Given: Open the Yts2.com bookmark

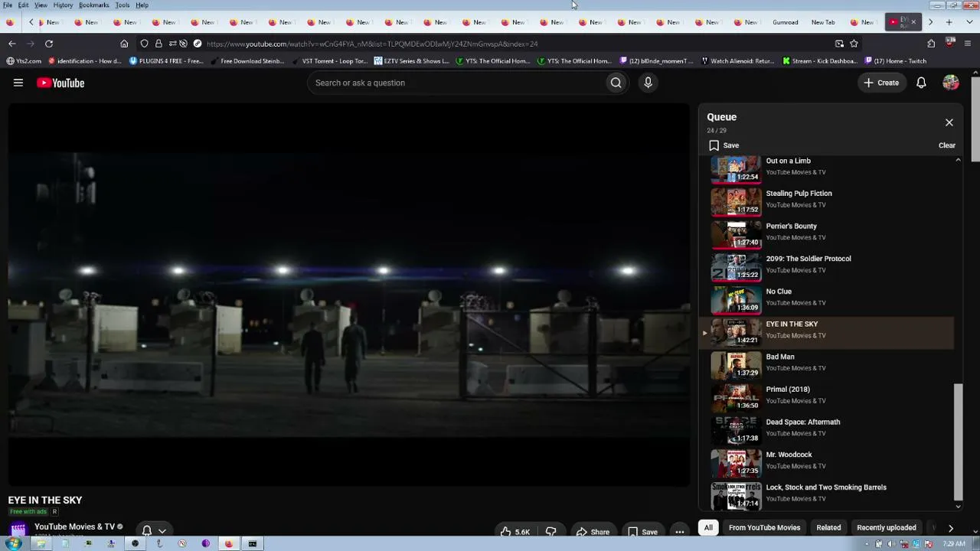Looking at the screenshot, I should click(24, 61).
